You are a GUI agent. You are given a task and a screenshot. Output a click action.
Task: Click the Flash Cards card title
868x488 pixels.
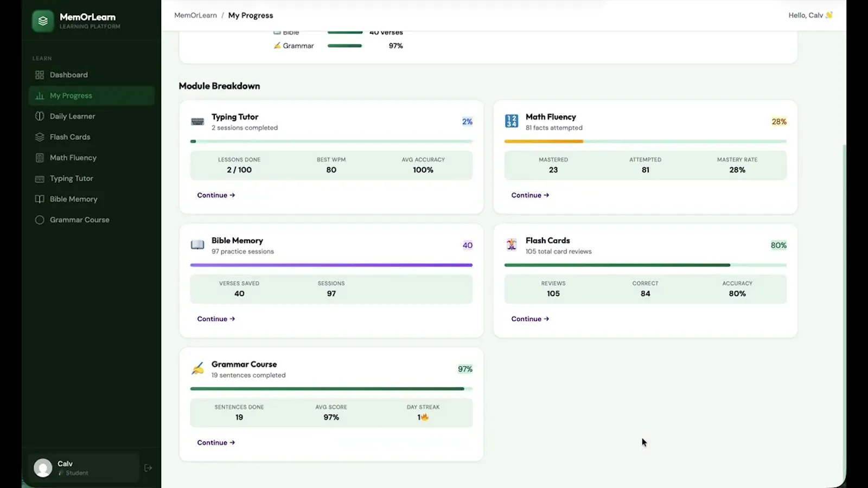coord(548,240)
